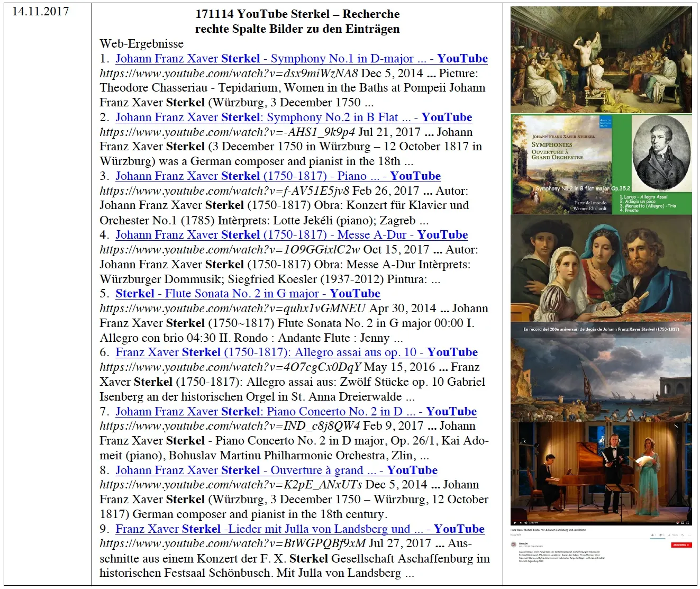Click painting of three people reading music

pos(601,268)
